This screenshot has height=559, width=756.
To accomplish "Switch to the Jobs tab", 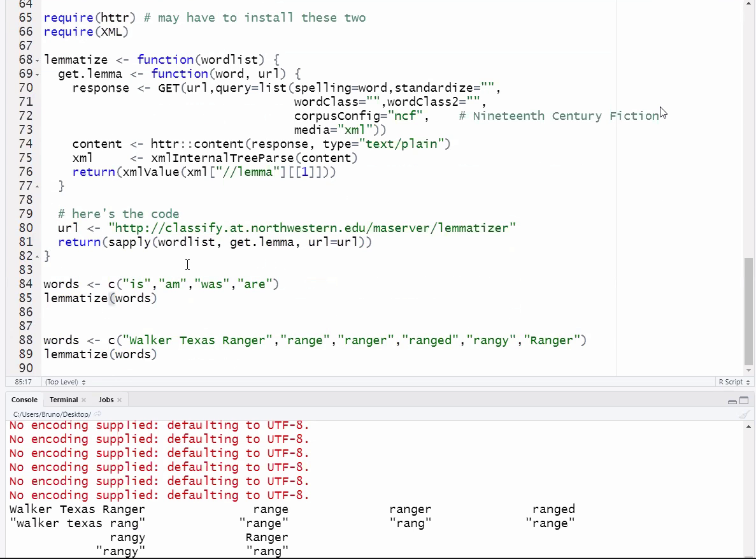I will (106, 400).
